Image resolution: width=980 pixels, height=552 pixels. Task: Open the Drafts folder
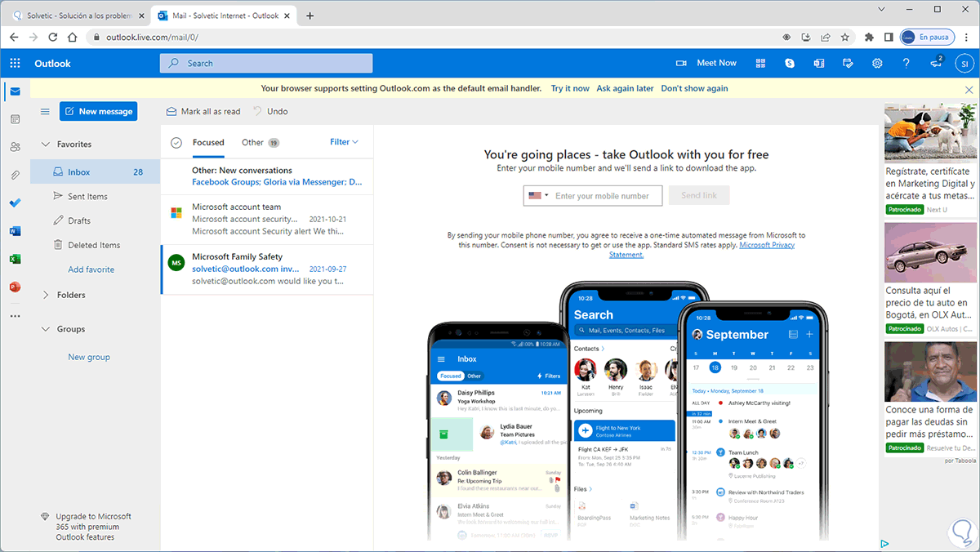(96, 221)
